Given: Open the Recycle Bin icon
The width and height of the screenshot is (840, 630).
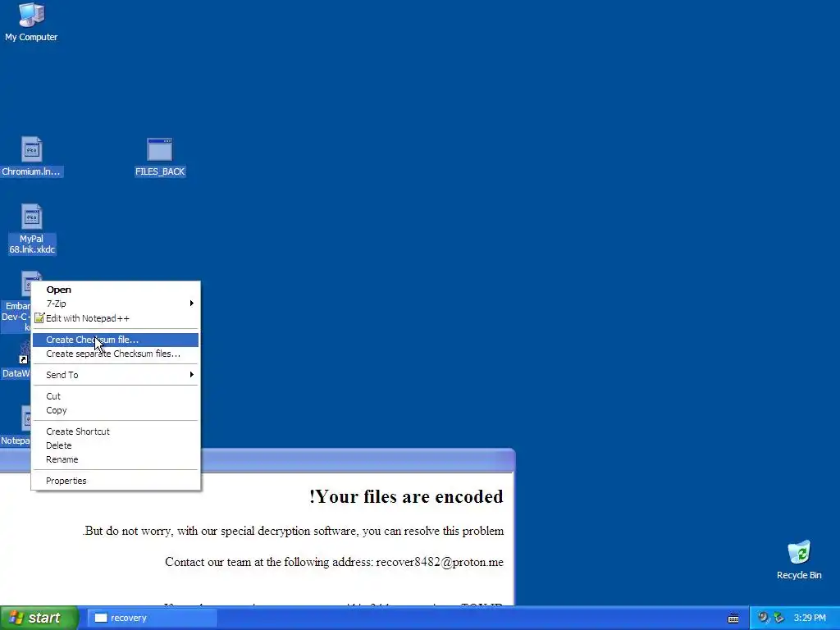Looking at the screenshot, I should pos(799,559).
